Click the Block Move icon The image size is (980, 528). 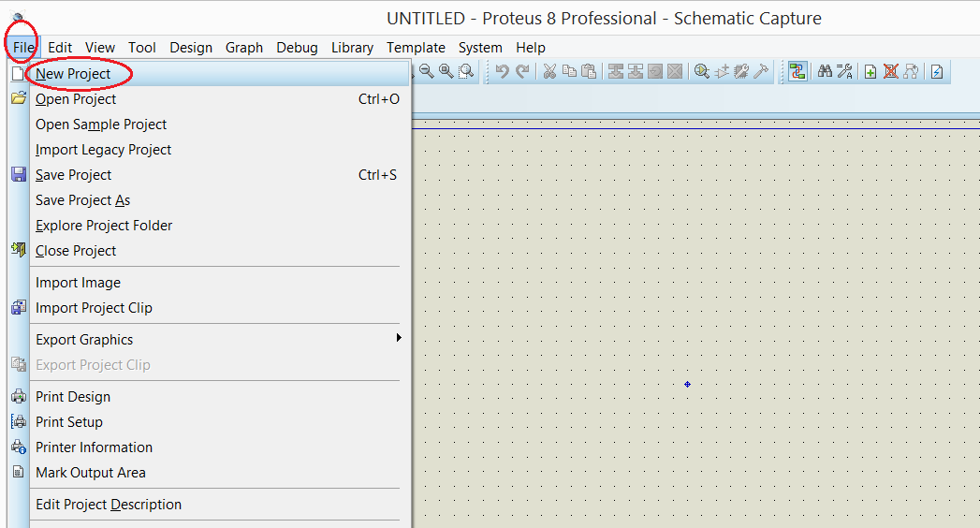coord(635,71)
